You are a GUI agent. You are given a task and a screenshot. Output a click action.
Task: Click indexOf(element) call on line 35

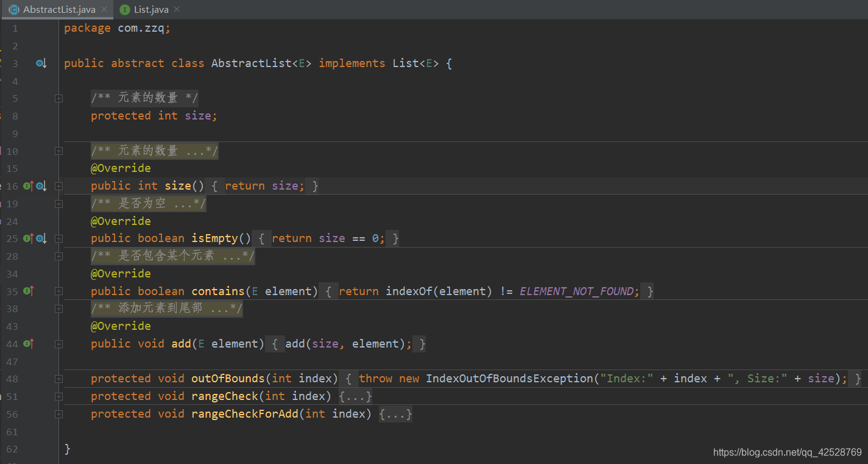point(439,291)
